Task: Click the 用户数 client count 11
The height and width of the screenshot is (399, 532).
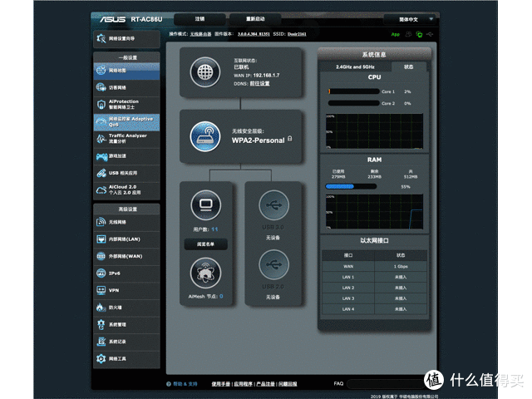Action: pos(214,229)
